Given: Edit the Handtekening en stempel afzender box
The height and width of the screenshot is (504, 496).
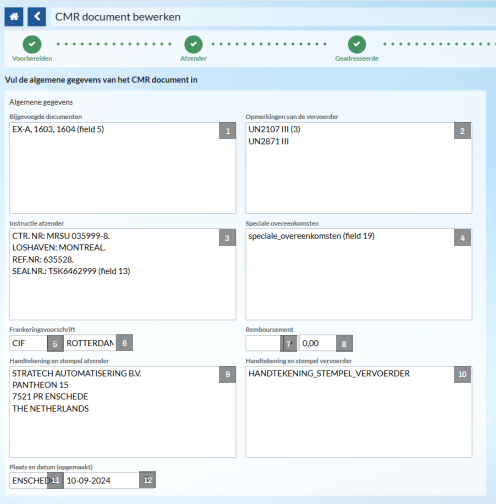Looking at the screenshot, I should point(123,412).
